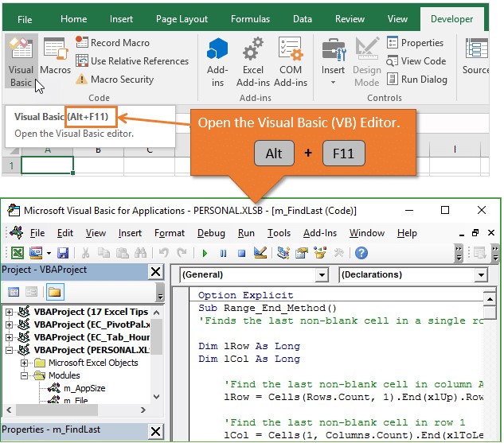Open the Macros list button
This screenshot has width=504, height=443.
coord(55,57)
